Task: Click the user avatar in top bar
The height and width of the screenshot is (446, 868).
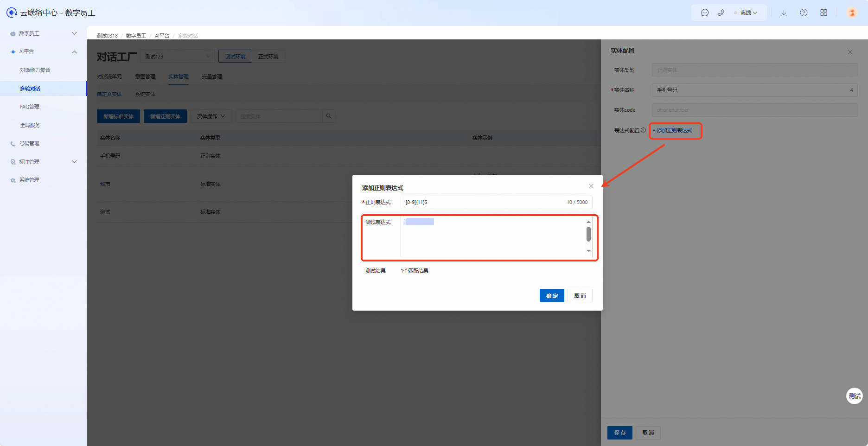Action: (x=852, y=13)
